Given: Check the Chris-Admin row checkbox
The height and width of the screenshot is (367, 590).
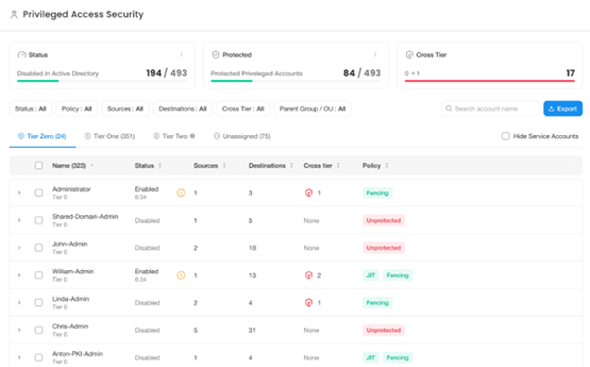Looking at the screenshot, I should tap(38, 330).
